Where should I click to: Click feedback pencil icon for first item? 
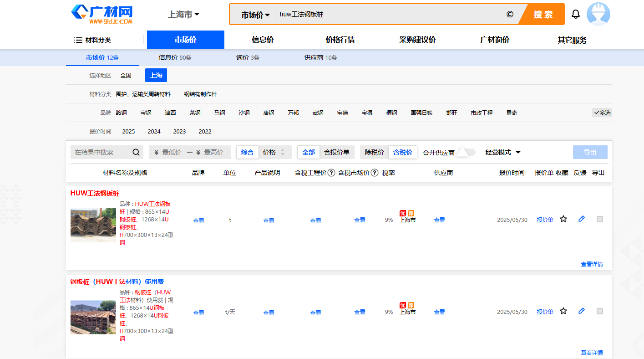coord(581,219)
